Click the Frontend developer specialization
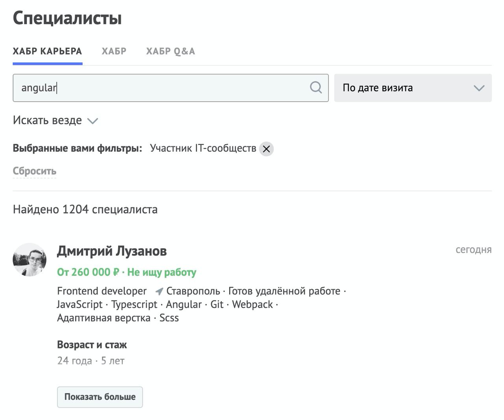The width and height of the screenshot is (504, 420). coord(102,291)
